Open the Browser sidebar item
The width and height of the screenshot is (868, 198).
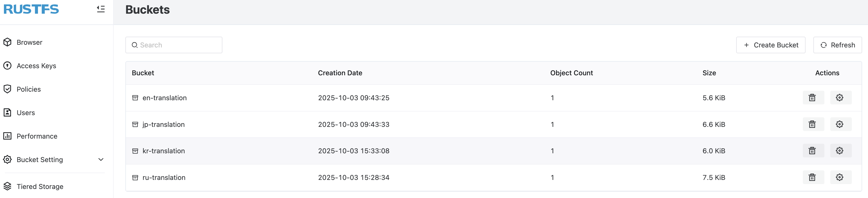coord(29,42)
